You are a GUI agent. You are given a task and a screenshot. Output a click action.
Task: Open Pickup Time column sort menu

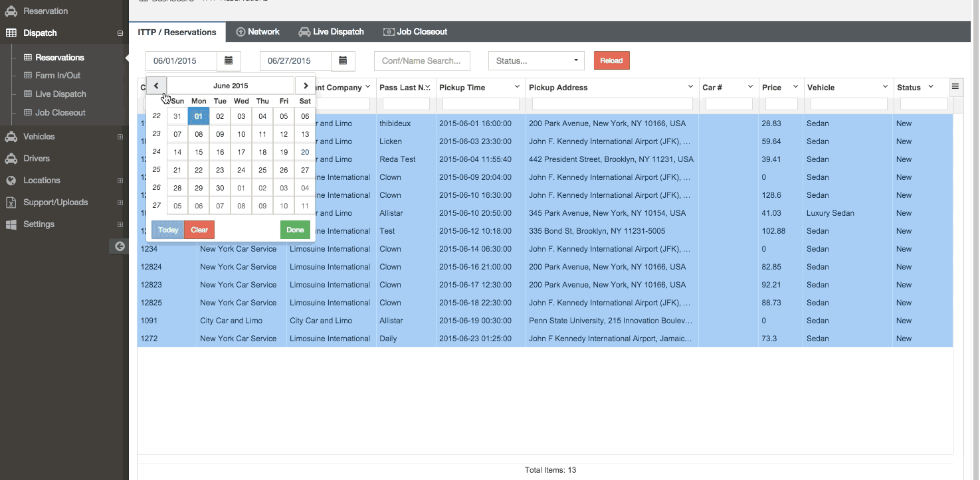click(517, 87)
